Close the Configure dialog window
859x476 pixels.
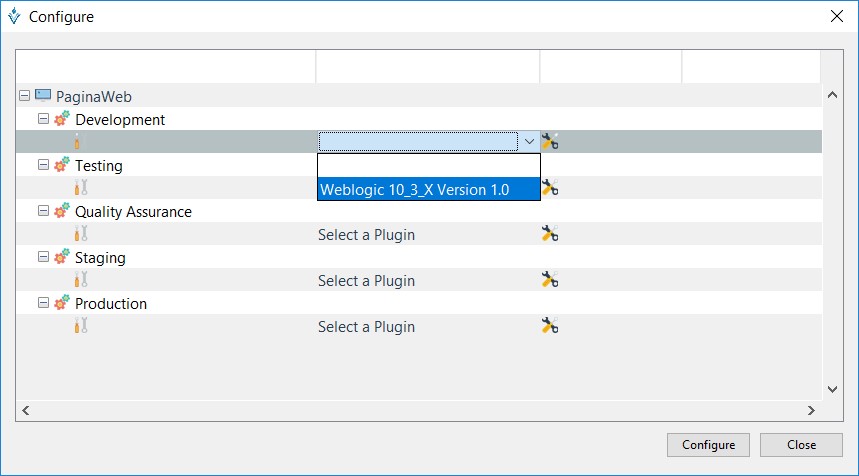pyautogui.click(x=837, y=16)
